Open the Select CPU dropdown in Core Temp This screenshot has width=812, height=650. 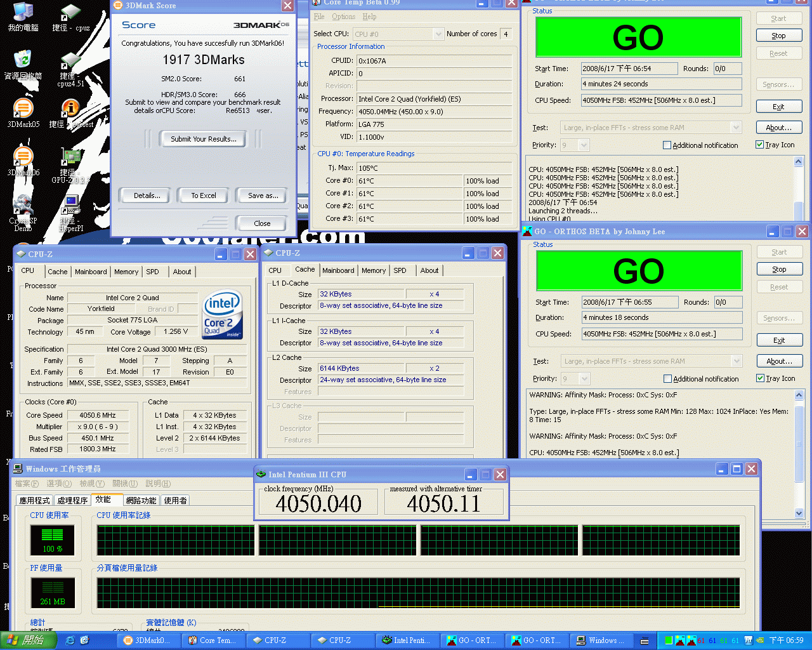point(438,34)
